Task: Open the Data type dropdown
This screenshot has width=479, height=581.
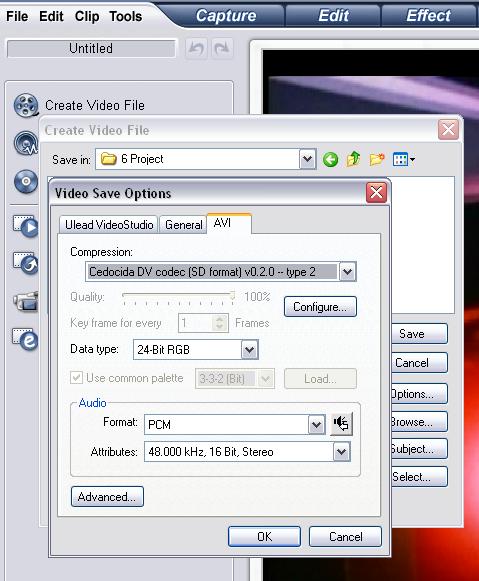Action: (249, 349)
